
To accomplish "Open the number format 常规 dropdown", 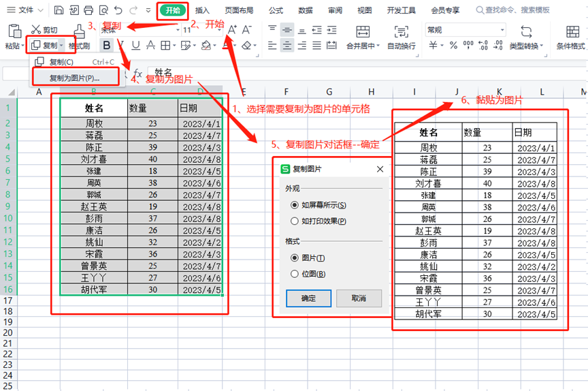I will pos(502,30).
